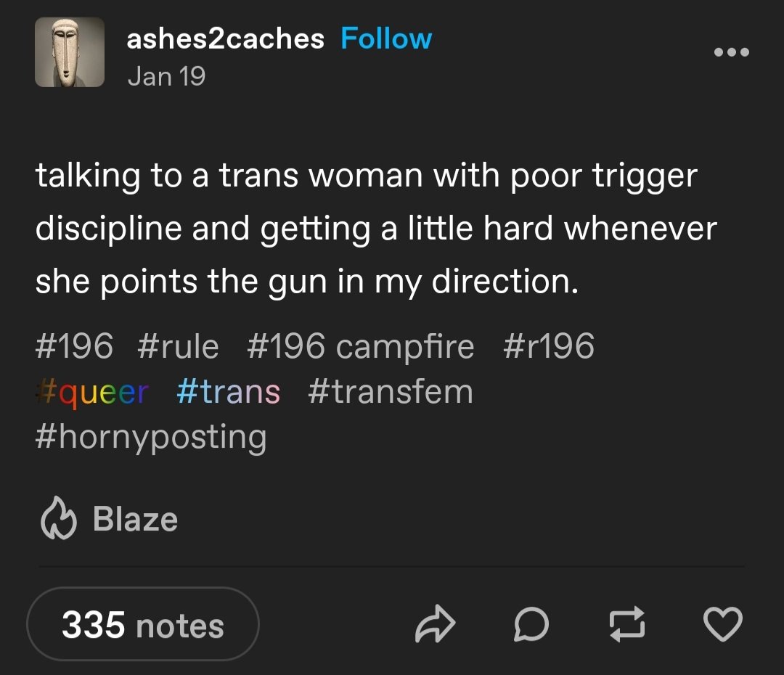Browse the rainbow #queer tag

pos(92,393)
